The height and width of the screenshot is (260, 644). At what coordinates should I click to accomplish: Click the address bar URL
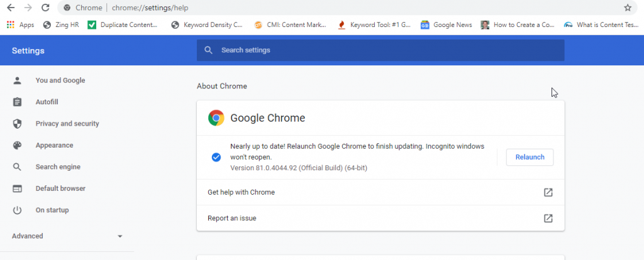click(150, 8)
